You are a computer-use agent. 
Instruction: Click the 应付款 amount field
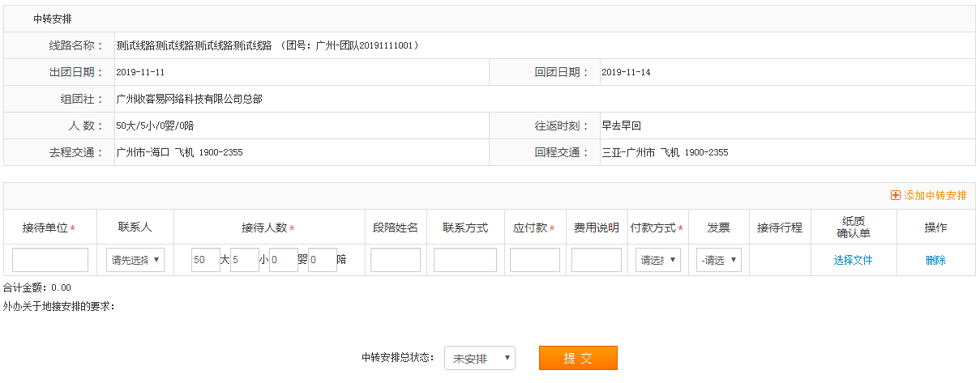tap(535, 260)
